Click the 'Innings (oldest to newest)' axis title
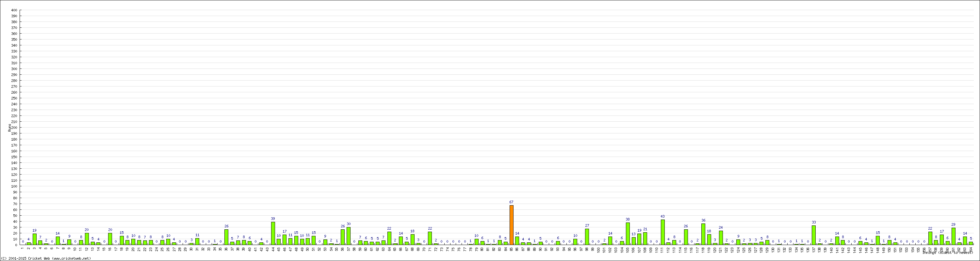The image size is (980, 261). pyautogui.click(x=948, y=252)
